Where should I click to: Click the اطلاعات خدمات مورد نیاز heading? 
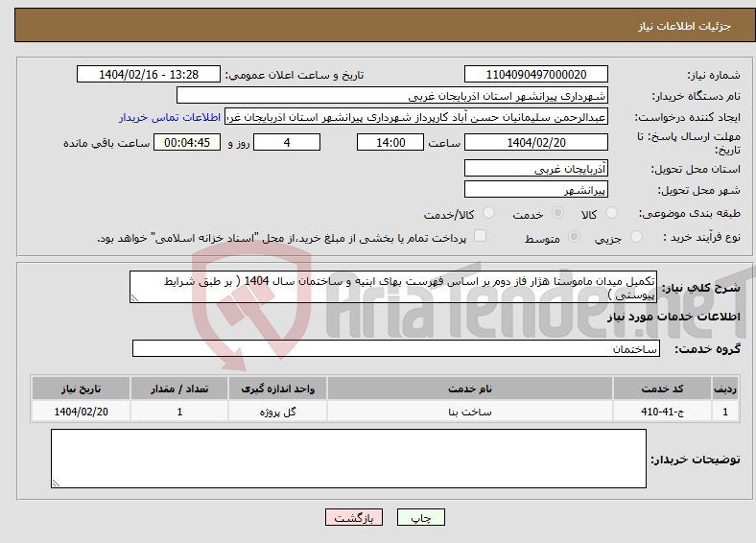(x=673, y=317)
